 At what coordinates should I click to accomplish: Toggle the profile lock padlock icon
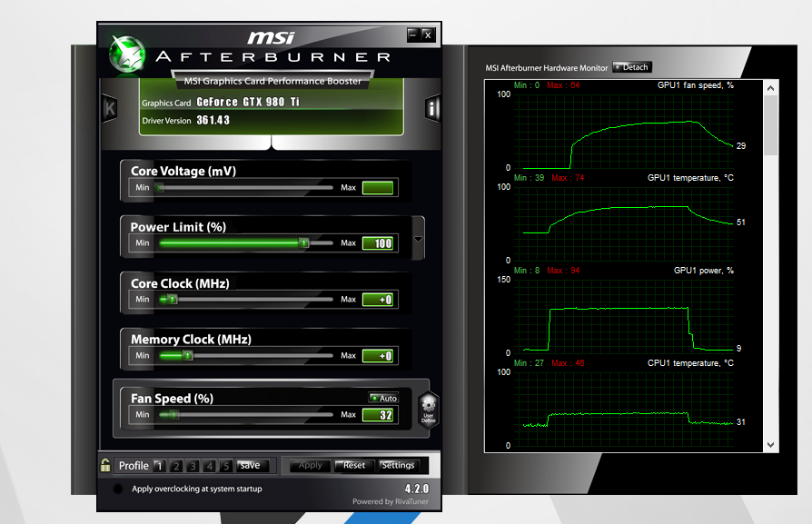(105, 465)
